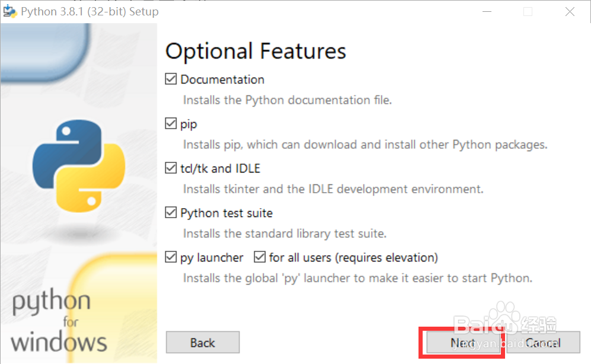Click the Next button

coord(463,343)
